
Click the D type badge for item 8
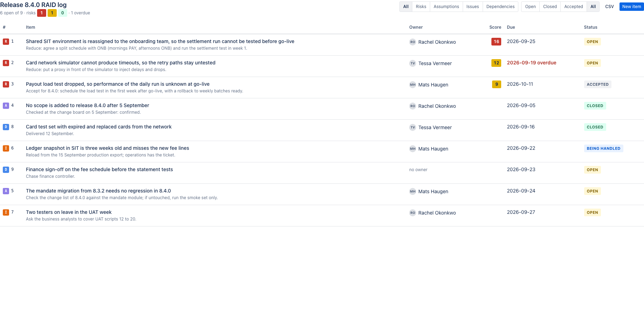coord(6,127)
